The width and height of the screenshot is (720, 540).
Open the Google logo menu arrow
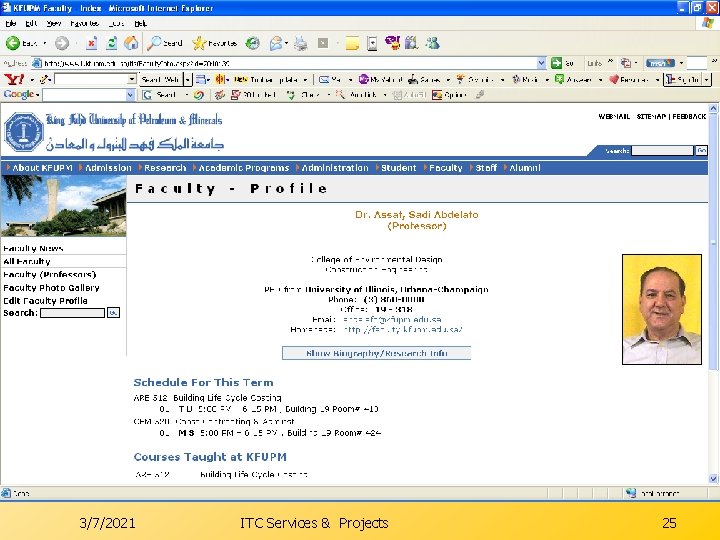point(38,95)
